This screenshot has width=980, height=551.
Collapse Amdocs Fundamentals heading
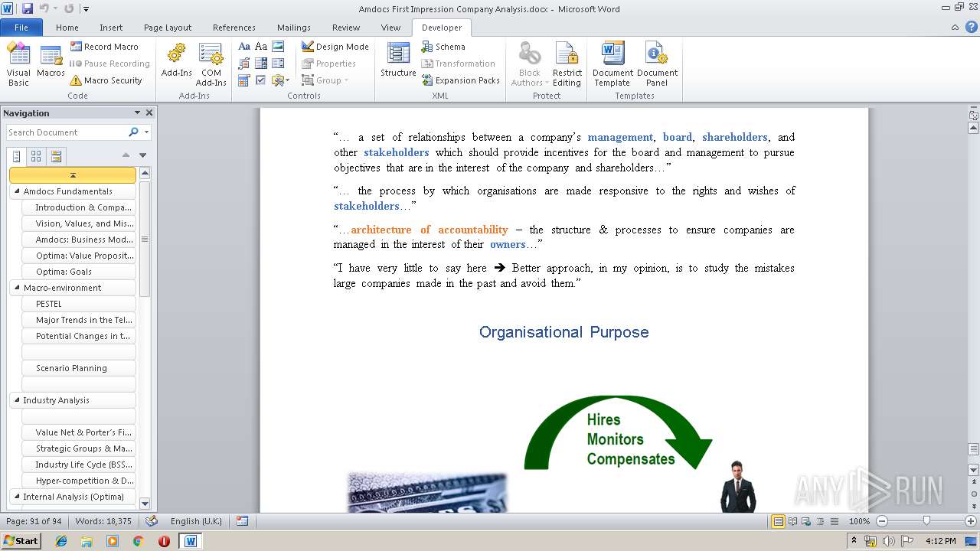tap(17, 191)
